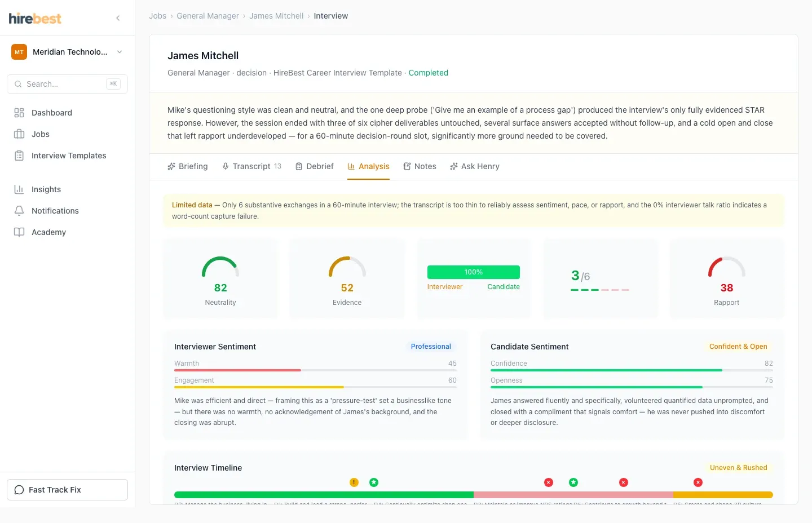Open the Ask Henry tab
This screenshot has width=812, height=523.
tap(475, 166)
